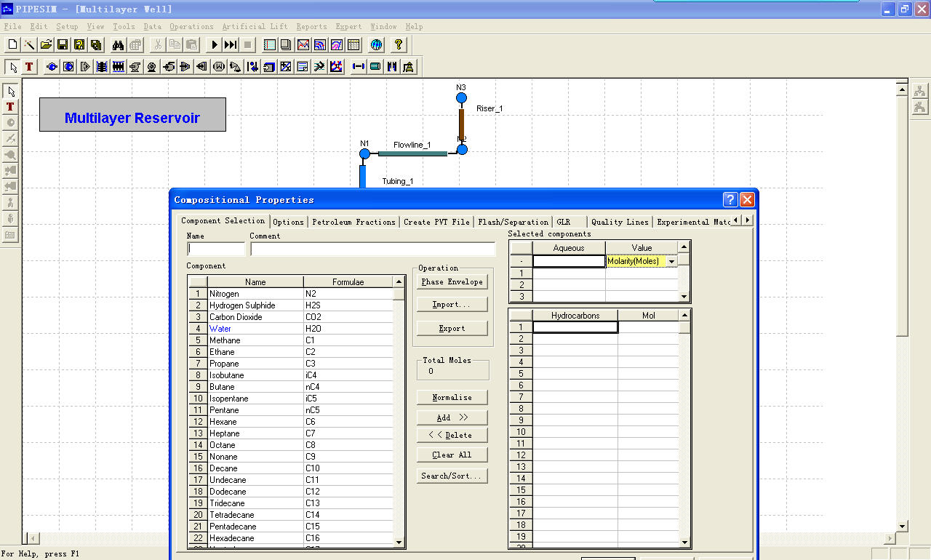
Task: Select the Carbon Dioxide component row
Action: pos(291,317)
